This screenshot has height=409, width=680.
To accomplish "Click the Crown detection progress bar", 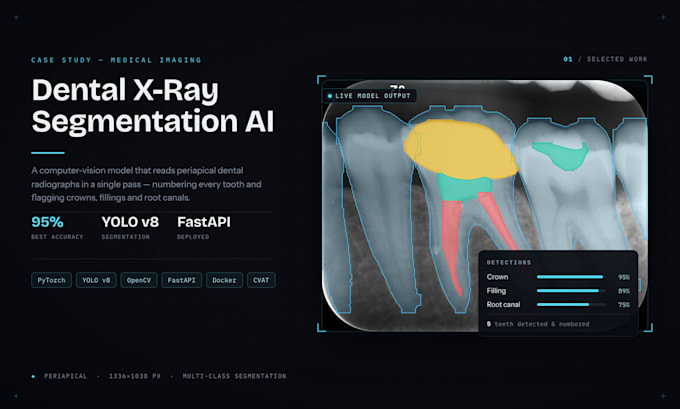I will pos(571,277).
